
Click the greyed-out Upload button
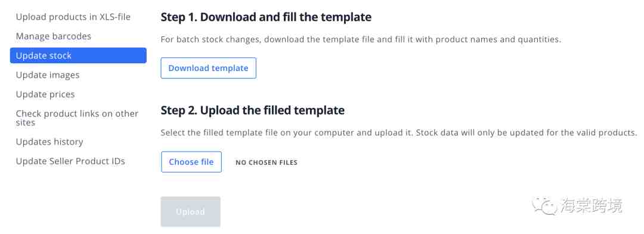(x=191, y=212)
